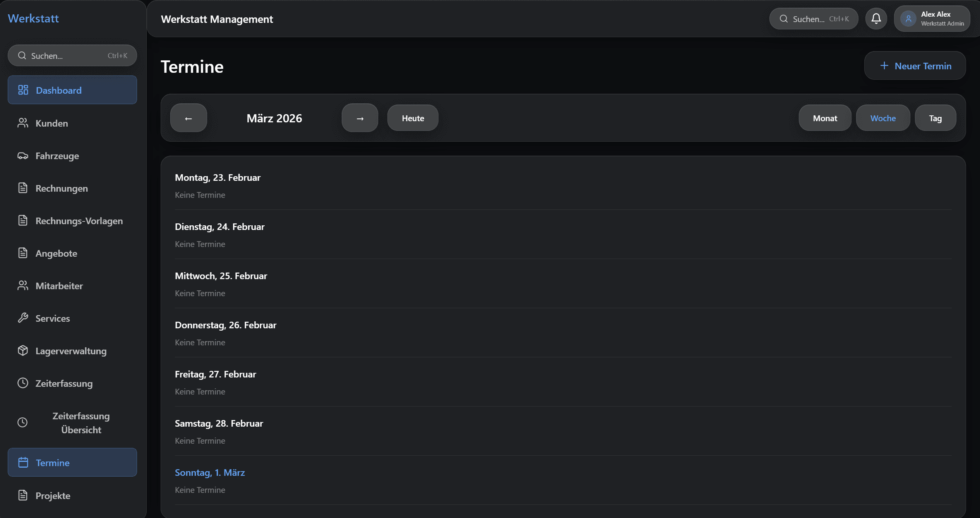Click the Services wrench icon
980x518 pixels.
23,318
